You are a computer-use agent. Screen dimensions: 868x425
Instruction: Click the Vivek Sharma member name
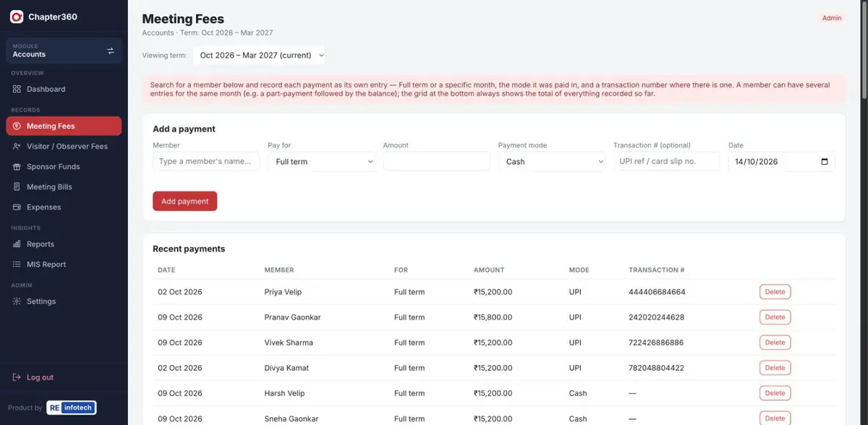pyautogui.click(x=289, y=343)
